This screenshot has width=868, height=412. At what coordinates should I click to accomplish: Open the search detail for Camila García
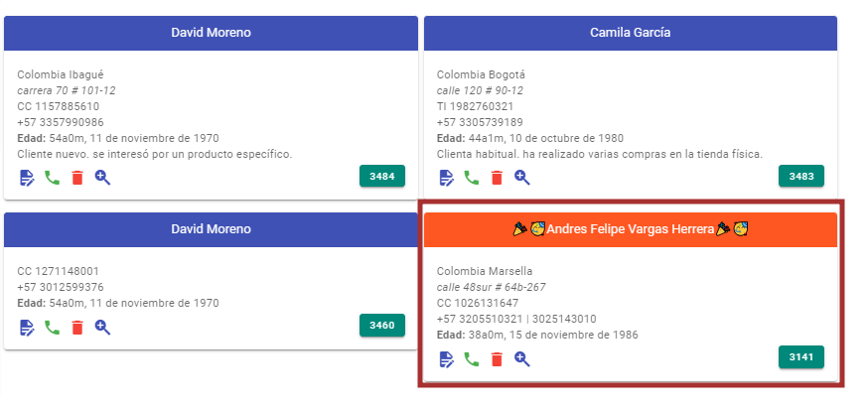click(x=521, y=178)
